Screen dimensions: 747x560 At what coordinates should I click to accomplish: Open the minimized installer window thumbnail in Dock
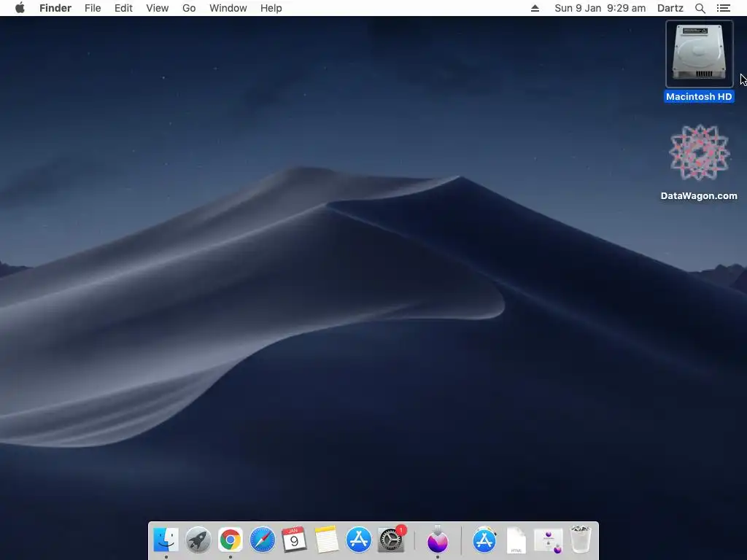549,540
